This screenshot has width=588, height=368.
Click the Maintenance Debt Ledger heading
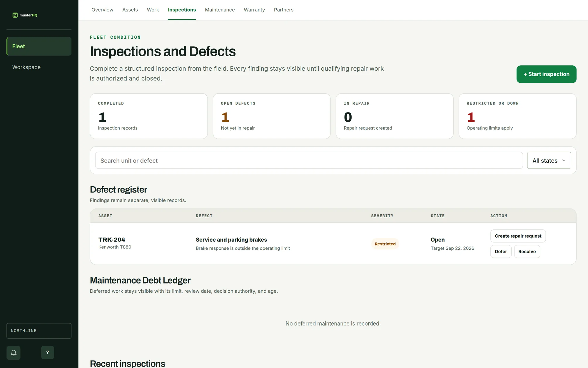[x=140, y=280]
